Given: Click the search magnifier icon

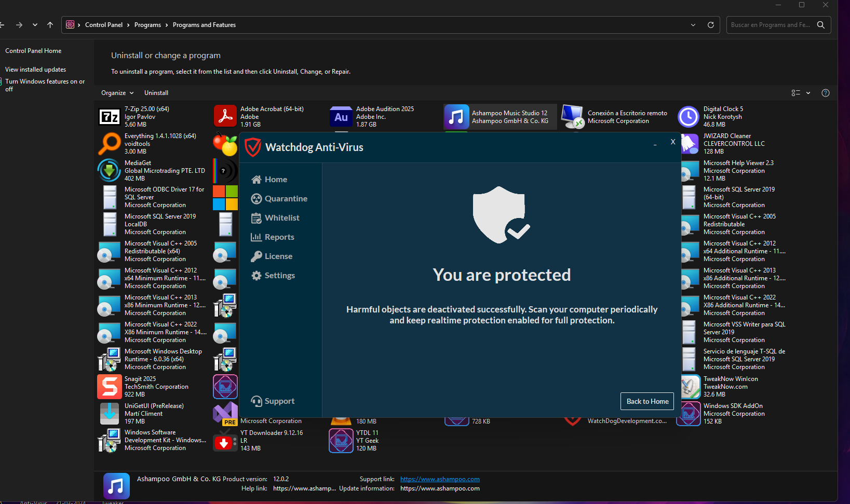Looking at the screenshot, I should click(821, 25).
